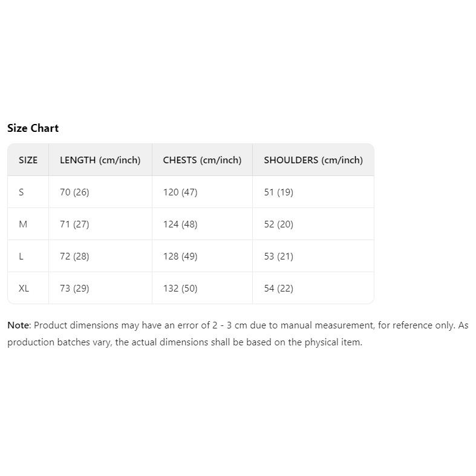Viewport: 476px width, 476px height.
Task: Click the SHOULDERS (cm/inch) column header
Action: (x=313, y=160)
